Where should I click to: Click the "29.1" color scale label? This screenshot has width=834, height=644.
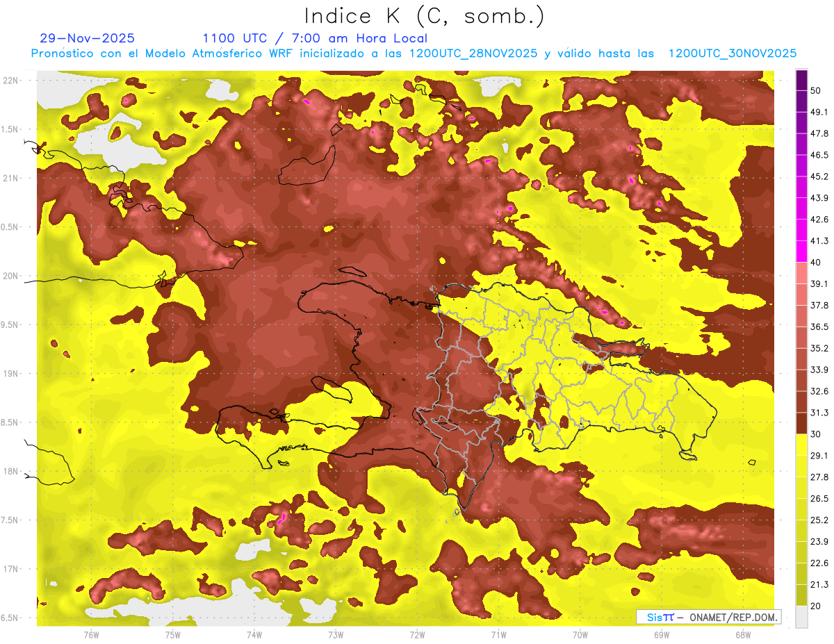click(819, 456)
